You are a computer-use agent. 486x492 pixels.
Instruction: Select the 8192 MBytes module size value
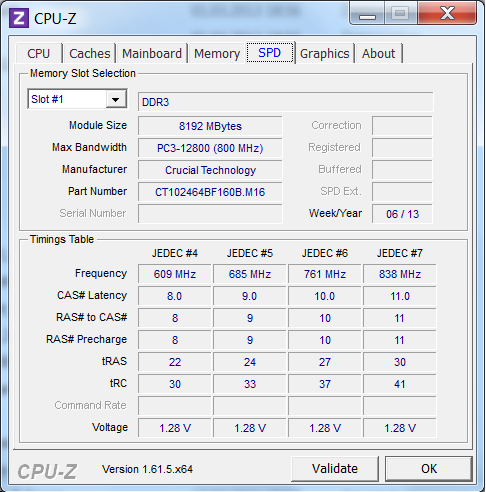(x=210, y=126)
